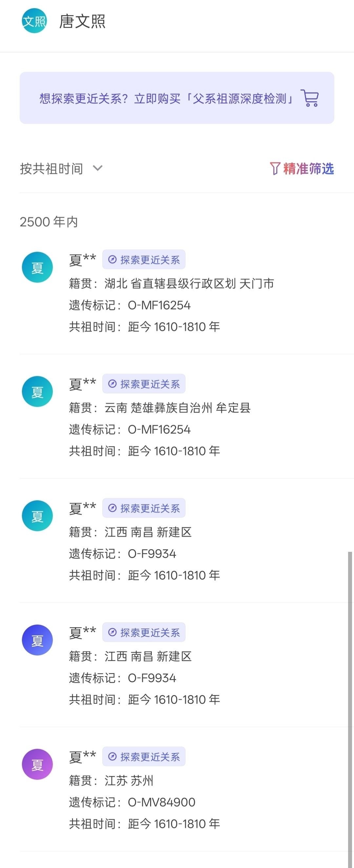Tap 探索更近关系 for the 牟定县 match
Viewport: 354px width, 868px height.
coord(144,384)
